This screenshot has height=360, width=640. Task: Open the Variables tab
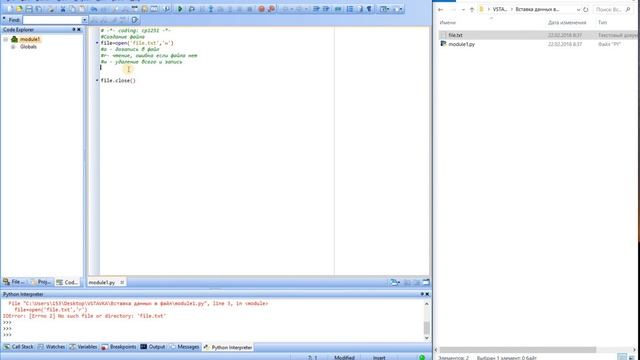(83, 347)
